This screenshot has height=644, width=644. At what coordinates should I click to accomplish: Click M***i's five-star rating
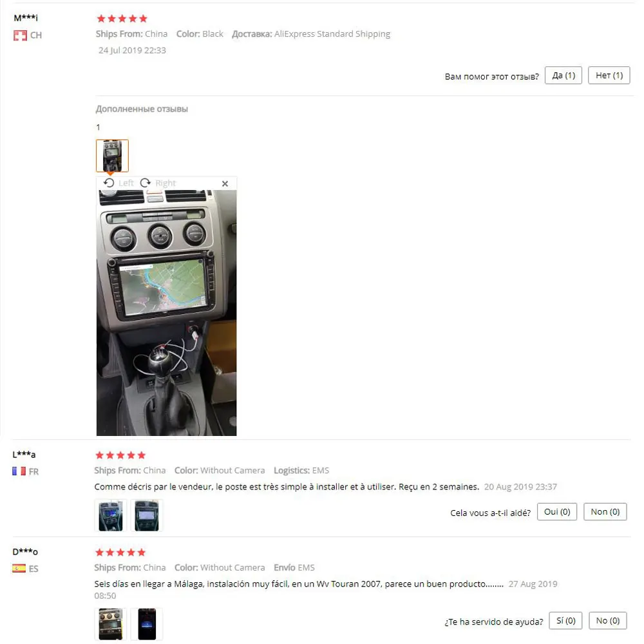122,19
